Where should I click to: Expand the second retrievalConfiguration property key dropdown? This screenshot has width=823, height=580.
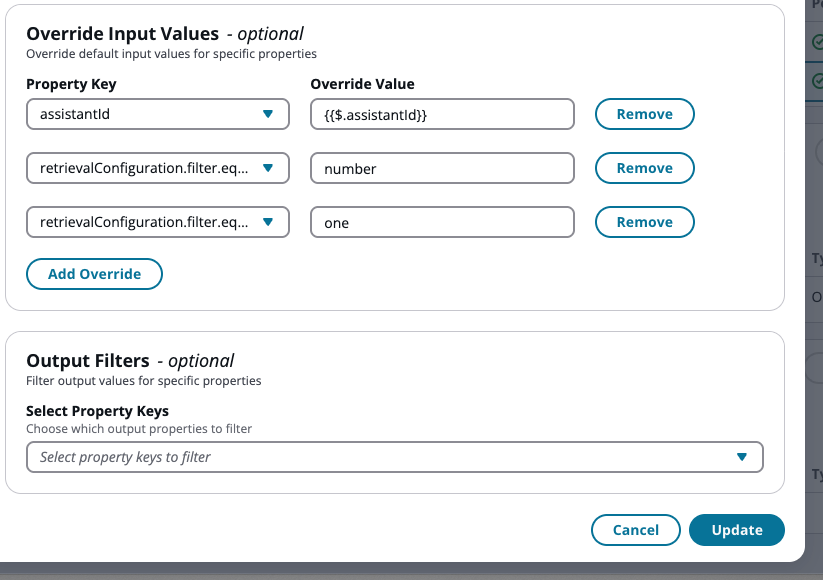pos(155,168)
